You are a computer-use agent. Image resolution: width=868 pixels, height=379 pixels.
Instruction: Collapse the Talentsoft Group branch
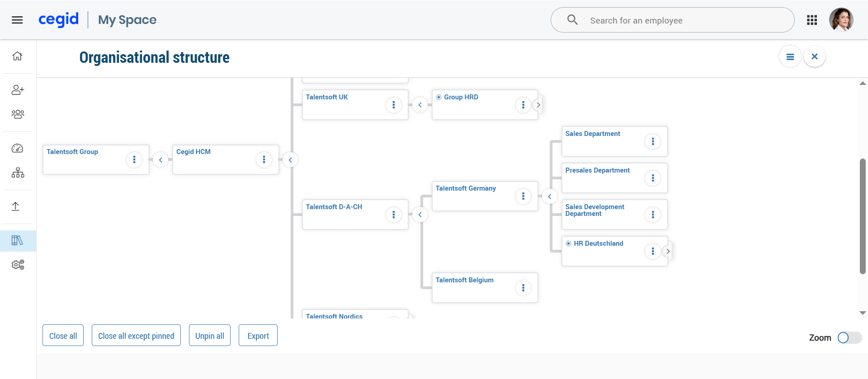pyautogui.click(x=160, y=160)
